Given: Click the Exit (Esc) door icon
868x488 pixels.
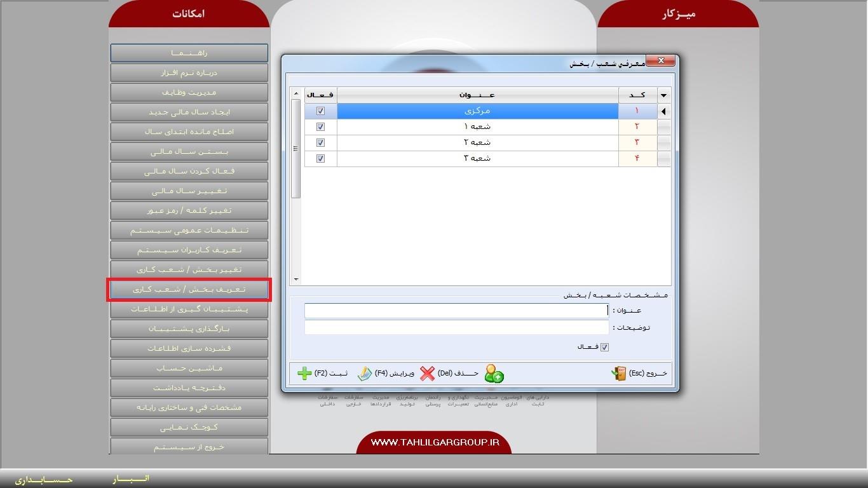Looking at the screenshot, I should coord(619,374).
